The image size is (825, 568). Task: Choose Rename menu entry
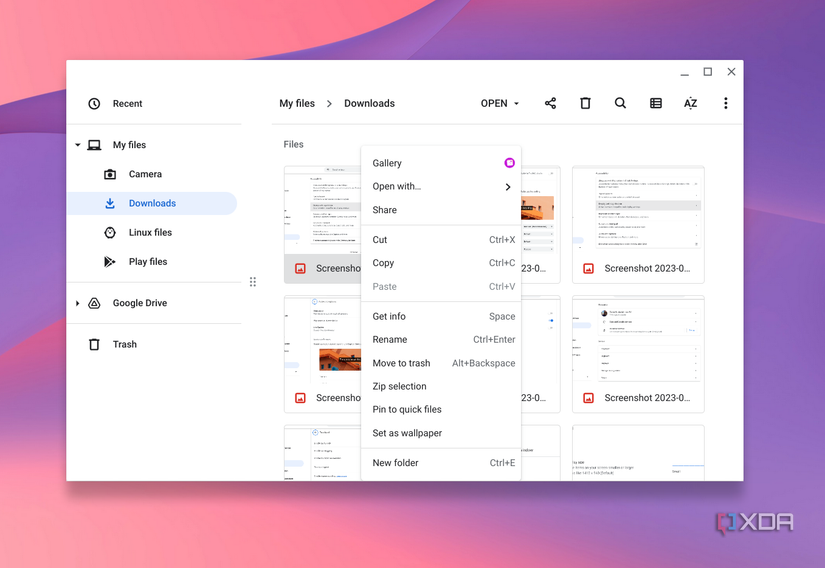tap(441, 340)
